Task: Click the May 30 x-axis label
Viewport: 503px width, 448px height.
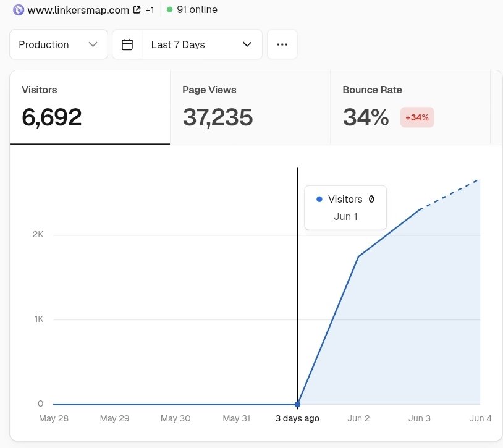Action: (175, 418)
